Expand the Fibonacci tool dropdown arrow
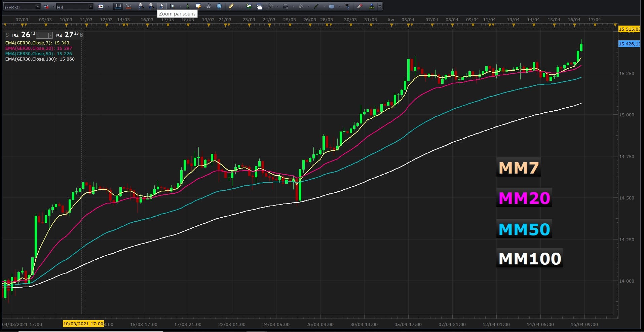 tap(293, 6)
